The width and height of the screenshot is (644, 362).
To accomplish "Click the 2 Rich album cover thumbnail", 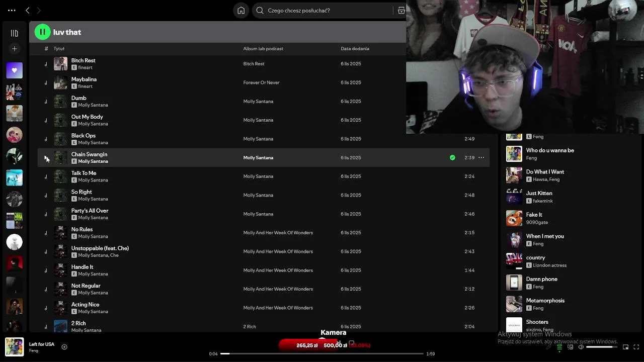I will pos(60,326).
